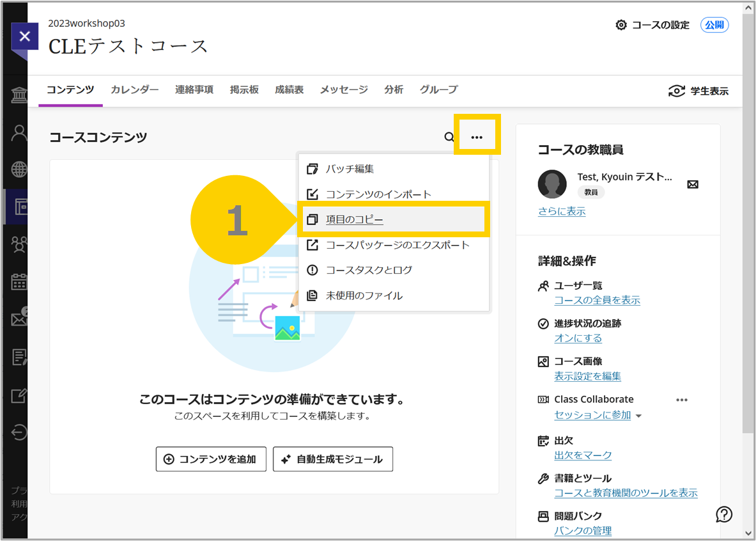Click the help question mark icon
This screenshot has width=756, height=541.
[x=723, y=514]
